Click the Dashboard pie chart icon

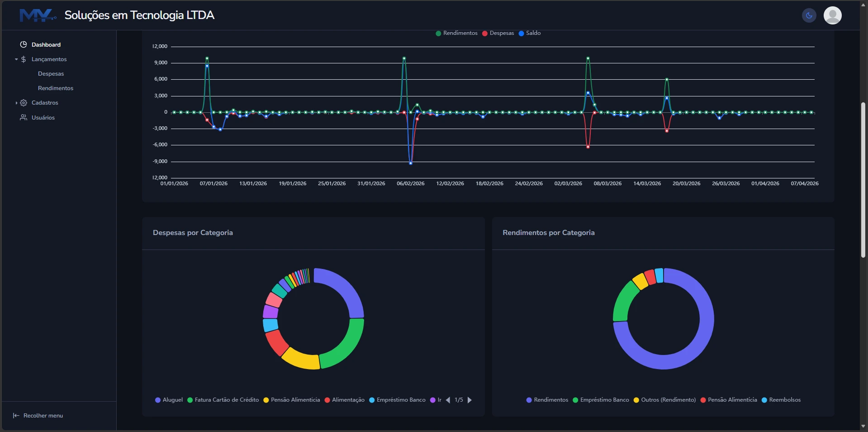click(24, 44)
